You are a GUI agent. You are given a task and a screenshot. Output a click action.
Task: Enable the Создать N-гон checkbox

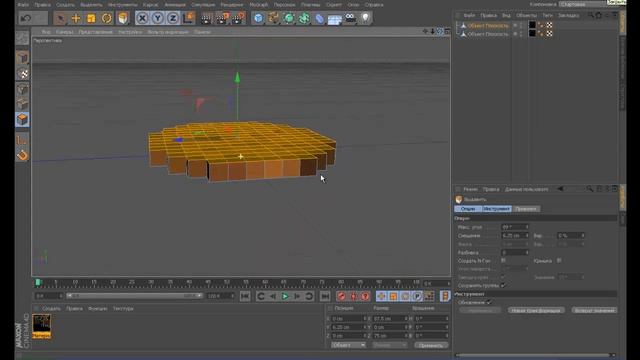pyautogui.click(x=503, y=260)
